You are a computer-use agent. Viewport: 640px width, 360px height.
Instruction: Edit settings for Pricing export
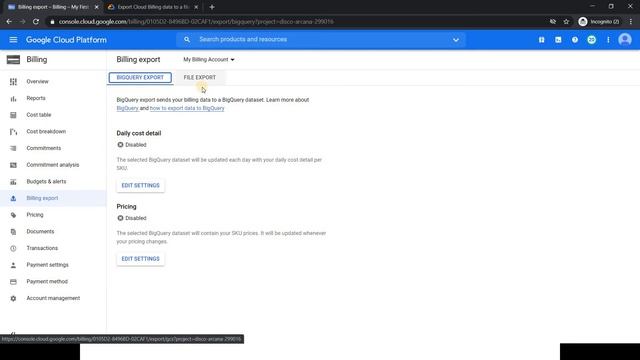coord(140,259)
